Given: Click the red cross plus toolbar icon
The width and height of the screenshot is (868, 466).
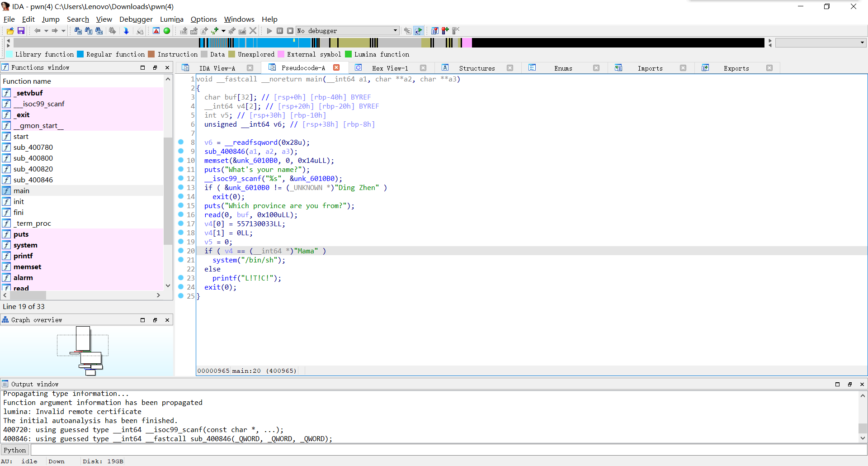Looking at the screenshot, I should (x=445, y=31).
